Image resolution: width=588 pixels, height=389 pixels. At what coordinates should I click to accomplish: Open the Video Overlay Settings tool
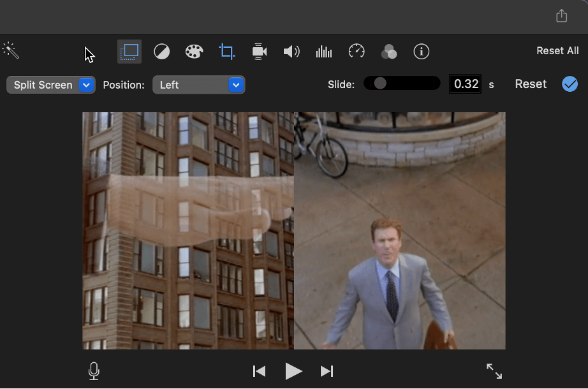click(129, 52)
